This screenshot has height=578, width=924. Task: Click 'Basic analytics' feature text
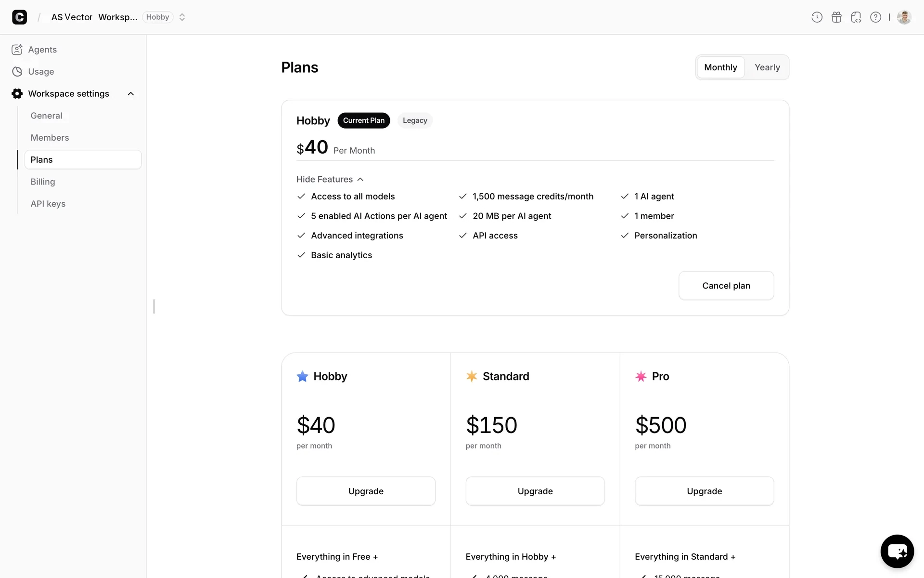341,255
